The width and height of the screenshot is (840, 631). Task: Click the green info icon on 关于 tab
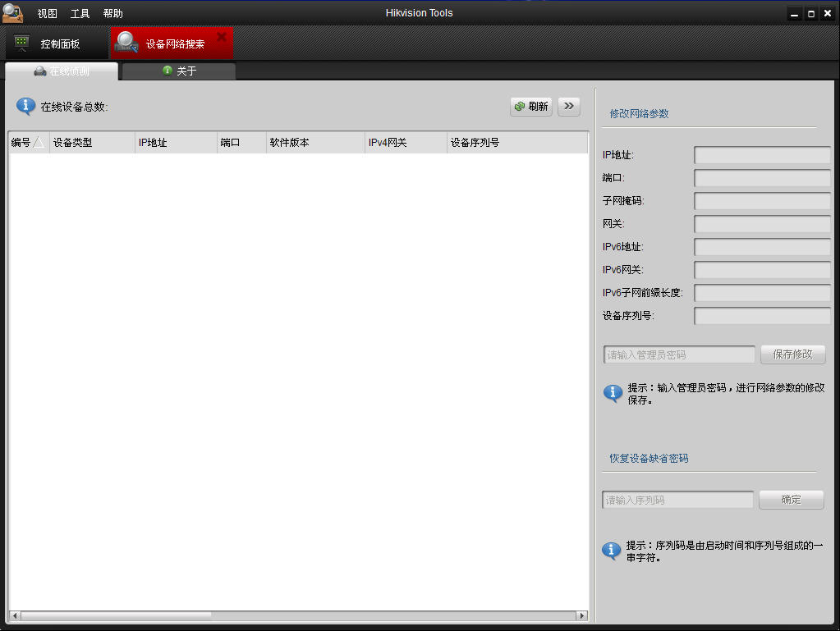(168, 71)
